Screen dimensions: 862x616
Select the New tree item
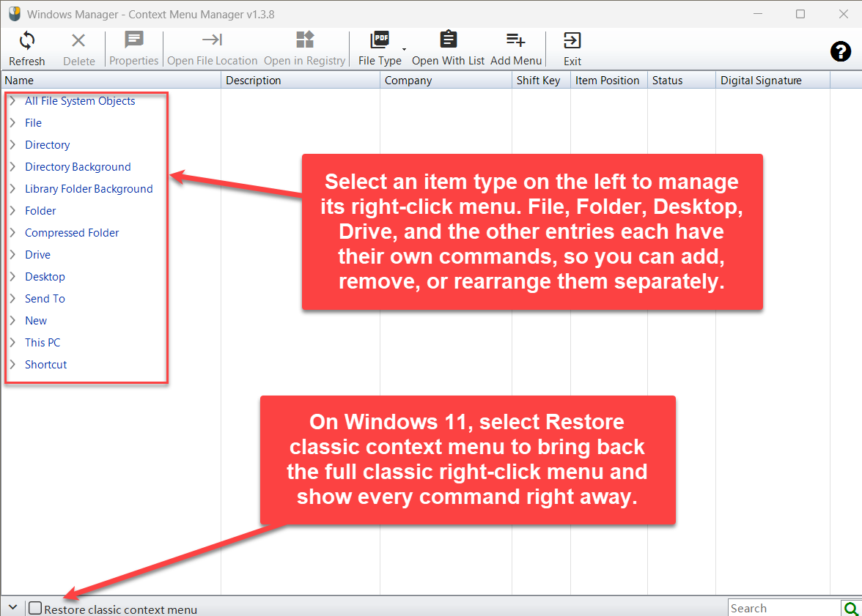36,321
